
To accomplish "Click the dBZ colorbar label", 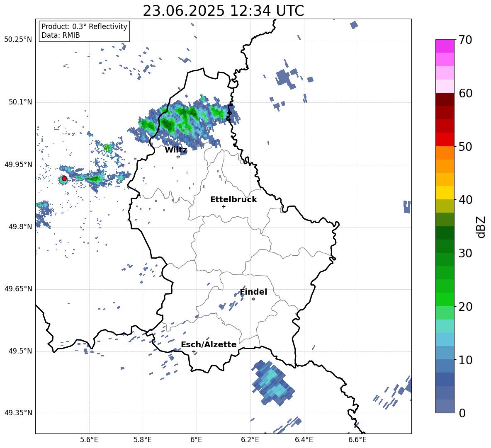I will coord(481,227).
